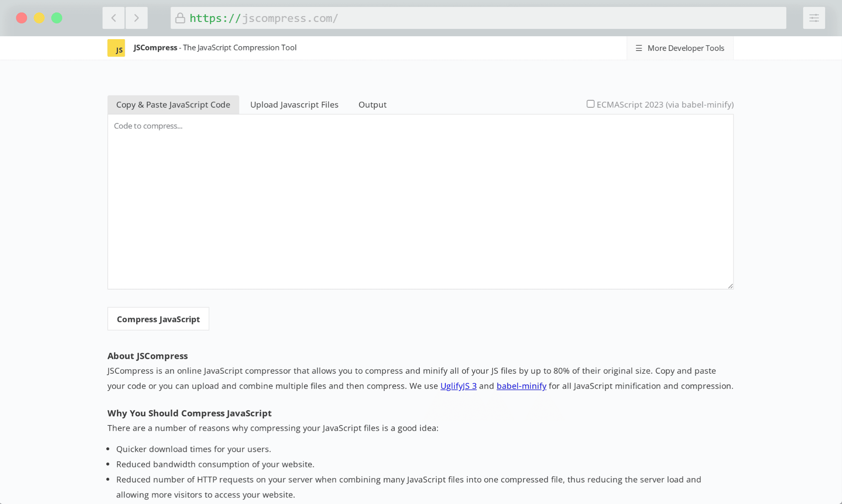Click the JS logo icon
Screen dimensions: 842x504
tap(116, 48)
